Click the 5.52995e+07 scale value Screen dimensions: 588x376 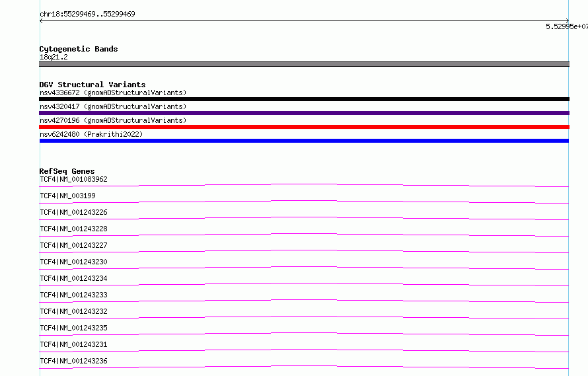pos(567,26)
